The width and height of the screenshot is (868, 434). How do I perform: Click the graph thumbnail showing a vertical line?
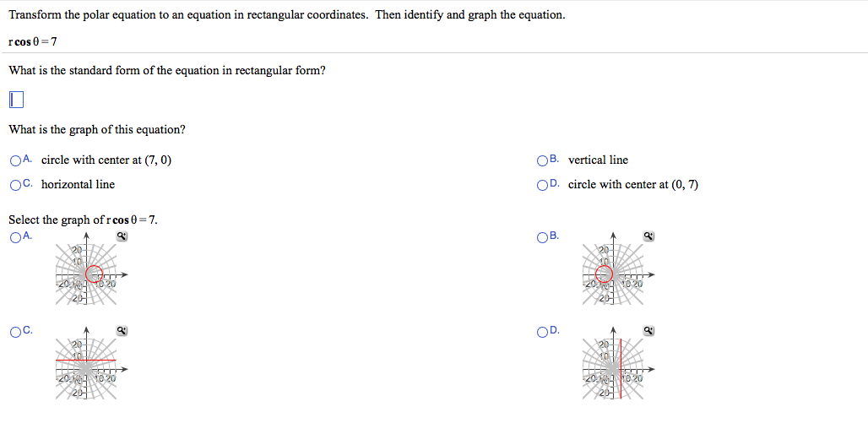click(x=615, y=366)
